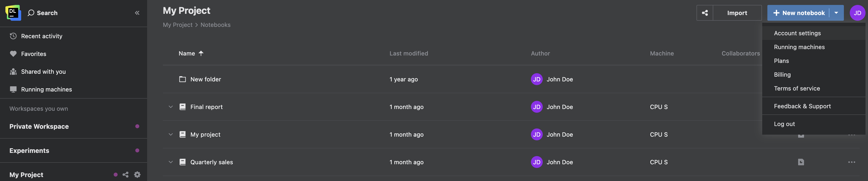Click the ellipsis for Quarterly sales row
The image size is (868, 181).
click(852, 162)
